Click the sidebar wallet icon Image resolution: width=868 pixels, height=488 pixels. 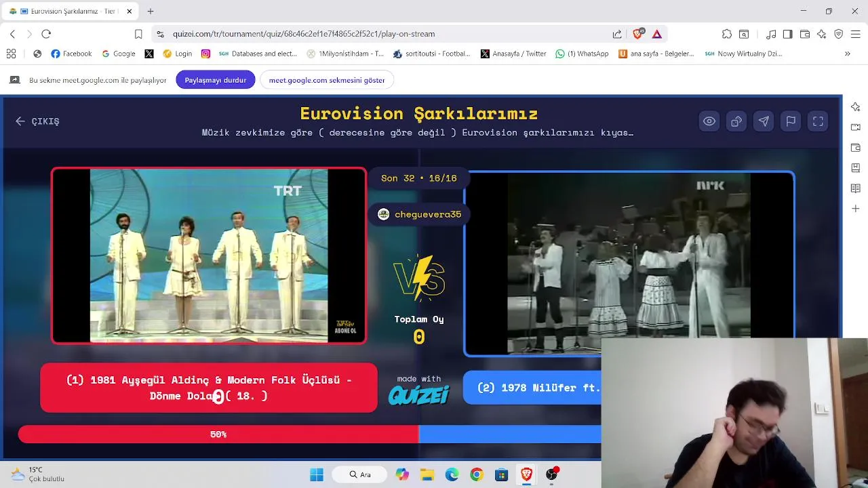click(856, 148)
